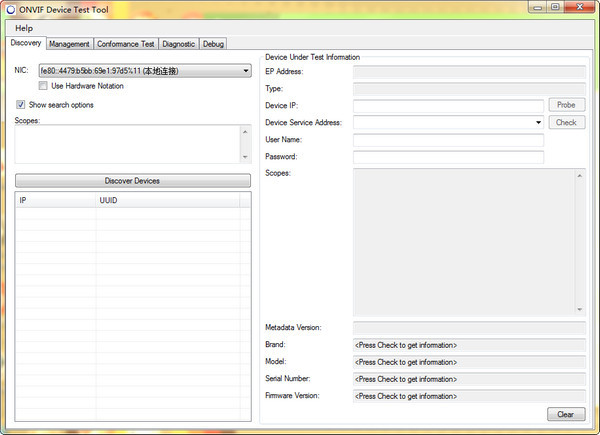Open the Conformance Test tab
Viewport: 600px width, 435px height.
126,44
